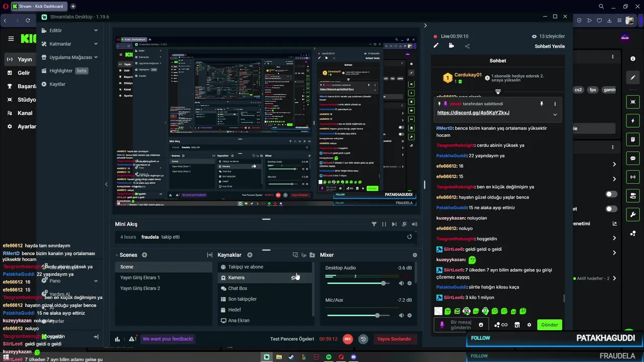Toggle visibility of the Kamera source
The width and height of the screenshot is (644, 362).
[295, 278]
